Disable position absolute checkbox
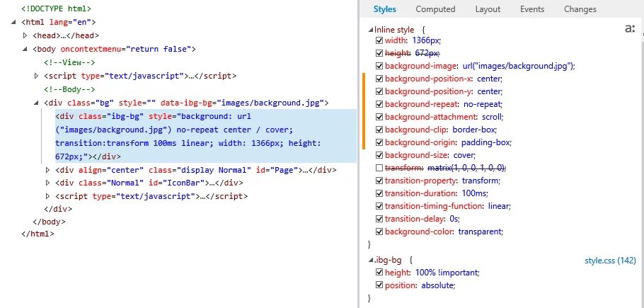Screen dimensions: 644x308 (379, 285)
